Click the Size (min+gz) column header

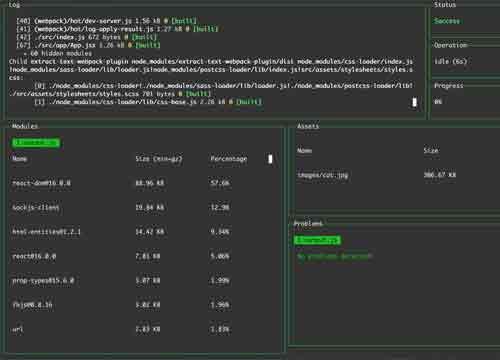[159, 159]
